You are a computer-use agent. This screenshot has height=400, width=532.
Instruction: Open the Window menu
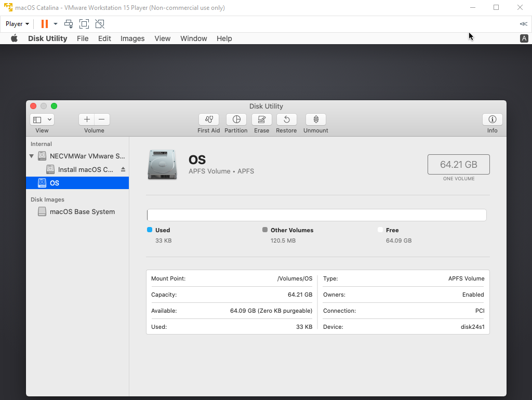(194, 38)
